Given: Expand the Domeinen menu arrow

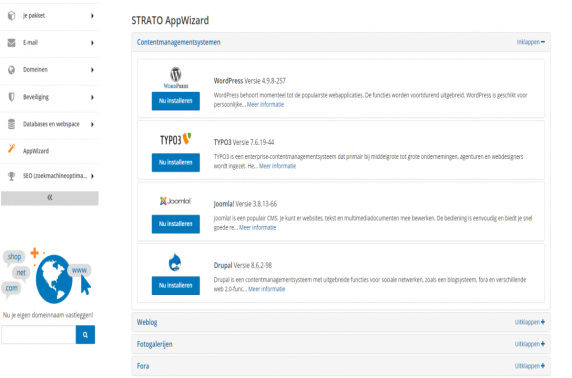Looking at the screenshot, I should (92, 70).
